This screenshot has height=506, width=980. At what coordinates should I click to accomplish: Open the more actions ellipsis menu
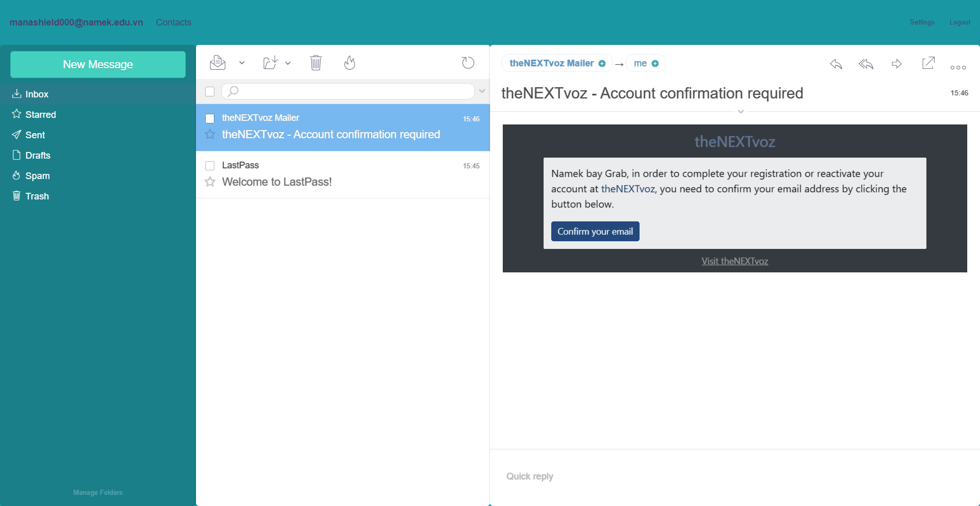(958, 67)
